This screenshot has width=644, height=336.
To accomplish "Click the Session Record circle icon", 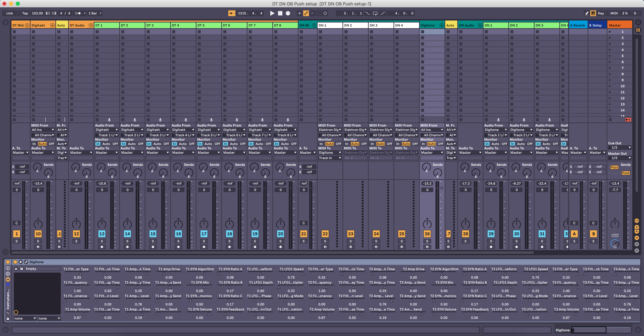I will point(325,13).
